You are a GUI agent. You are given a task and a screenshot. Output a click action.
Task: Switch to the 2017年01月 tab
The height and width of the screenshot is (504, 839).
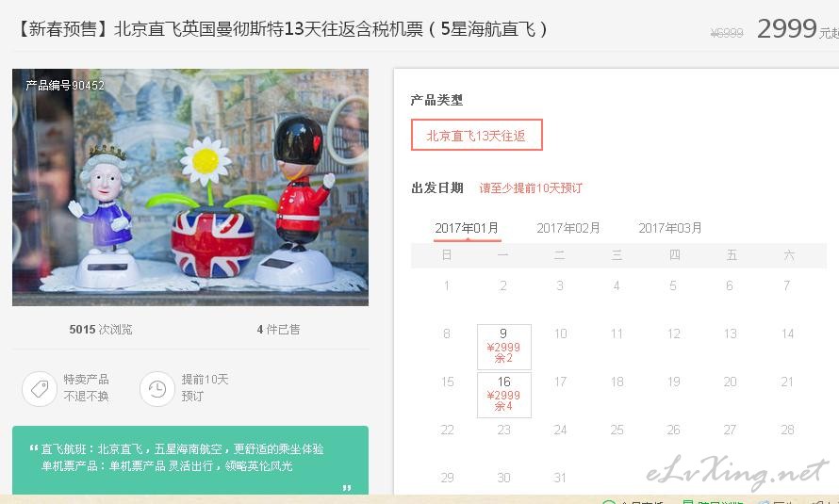(x=467, y=228)
